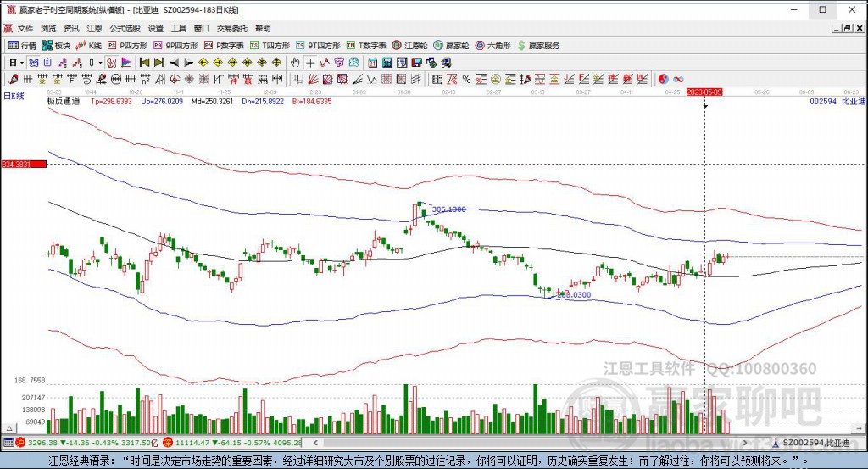Open 赢家服务 dollar-sign service
The image size is (868, 469).
click(538, 46)
